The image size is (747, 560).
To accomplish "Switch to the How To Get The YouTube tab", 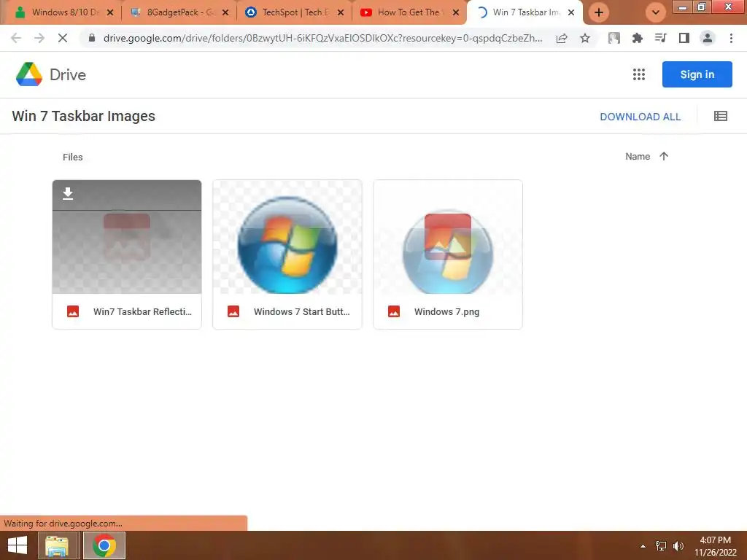I will pyautogui.click(x=410, y=12).
